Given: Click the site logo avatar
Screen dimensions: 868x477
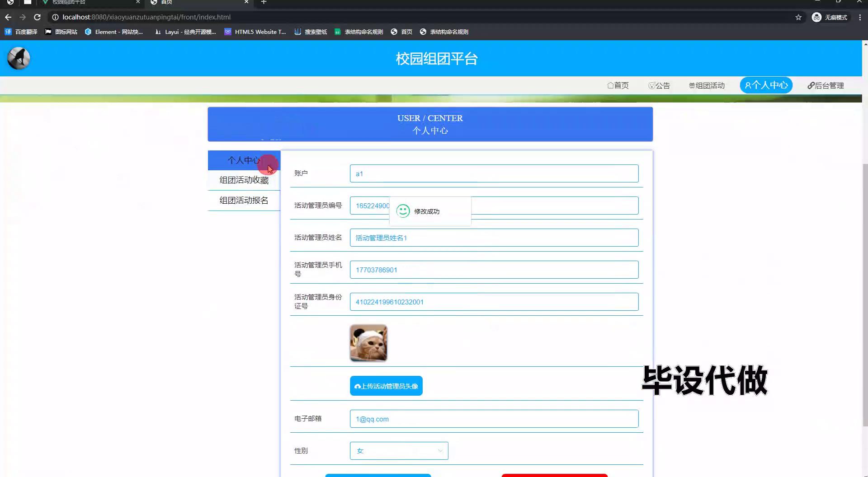Looking at the screenshot, I should 19,58.
